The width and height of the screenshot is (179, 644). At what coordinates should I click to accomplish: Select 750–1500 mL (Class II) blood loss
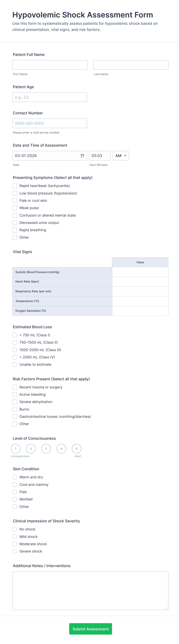point(15,342)
